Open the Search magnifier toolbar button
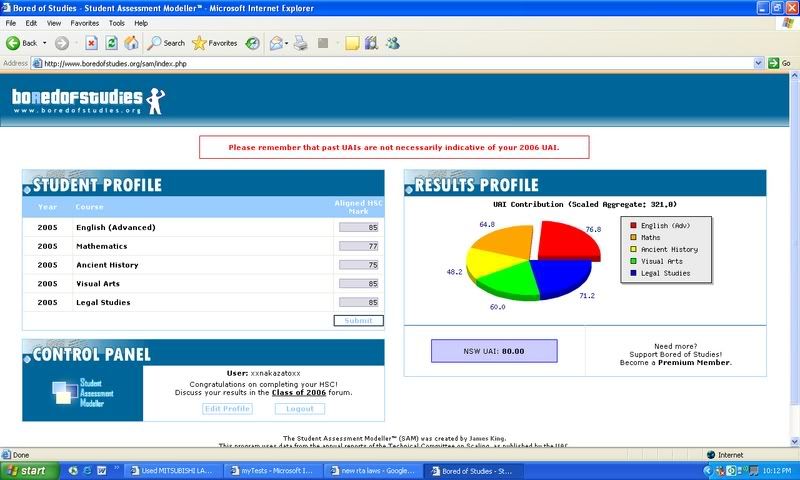 point(166,43)
